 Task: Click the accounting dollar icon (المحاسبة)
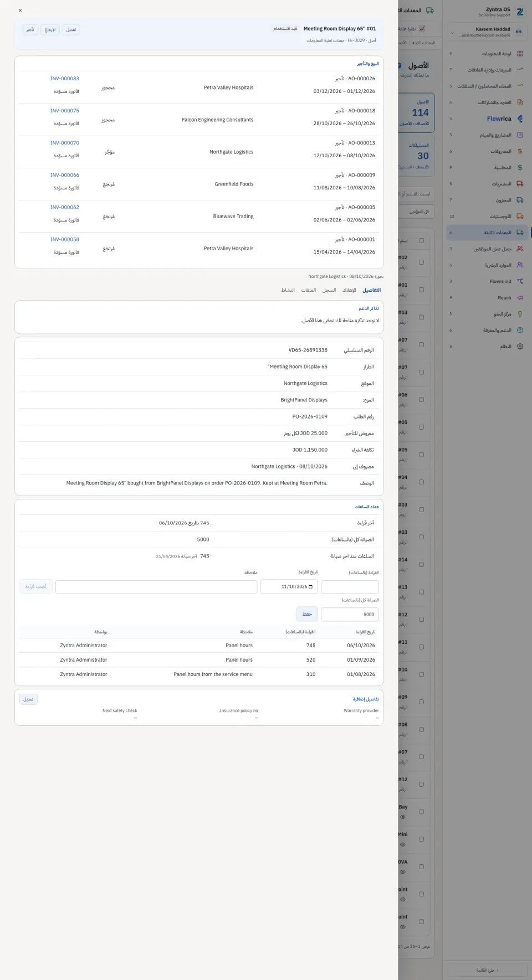click(520, 167)
